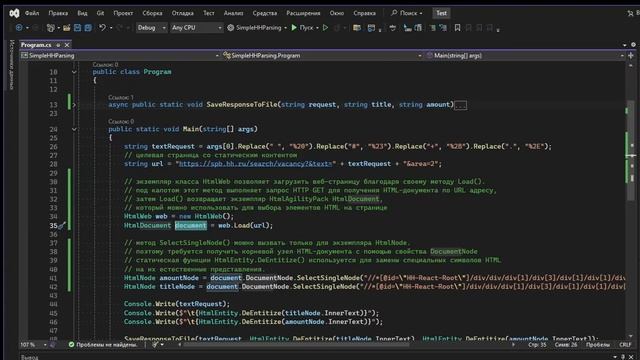Open the dropdown arrow next to Пуск
The width and height of the screenshot is (640, 360).
tap(317, 28)
